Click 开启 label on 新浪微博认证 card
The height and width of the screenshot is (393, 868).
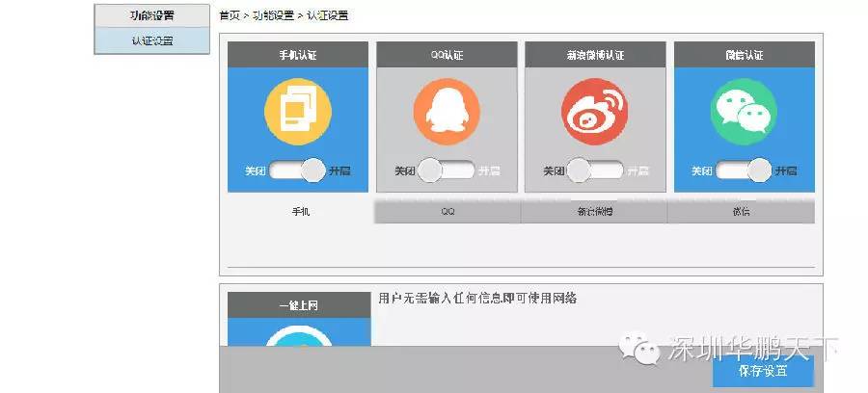point(637,171)
